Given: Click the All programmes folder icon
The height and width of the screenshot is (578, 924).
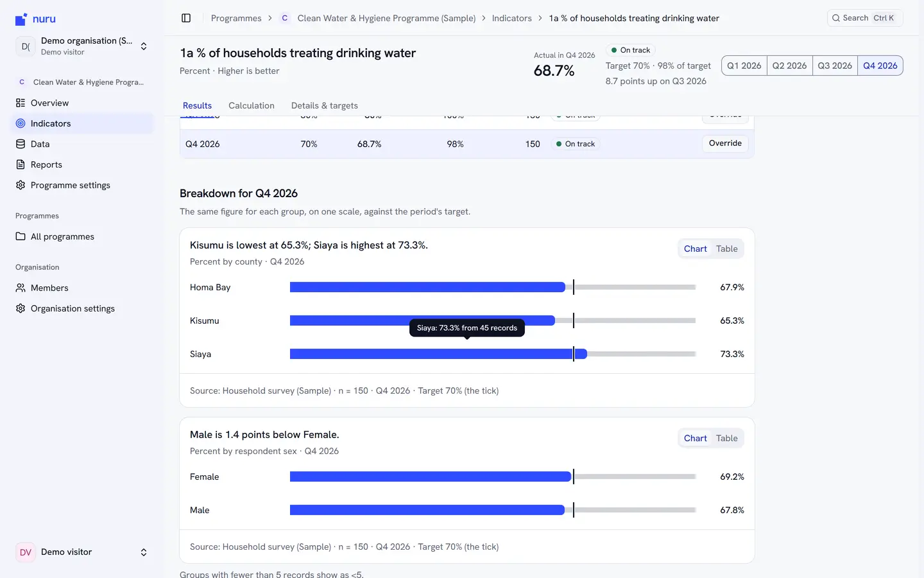Looking at the screenshot, I should click(21, 236).
